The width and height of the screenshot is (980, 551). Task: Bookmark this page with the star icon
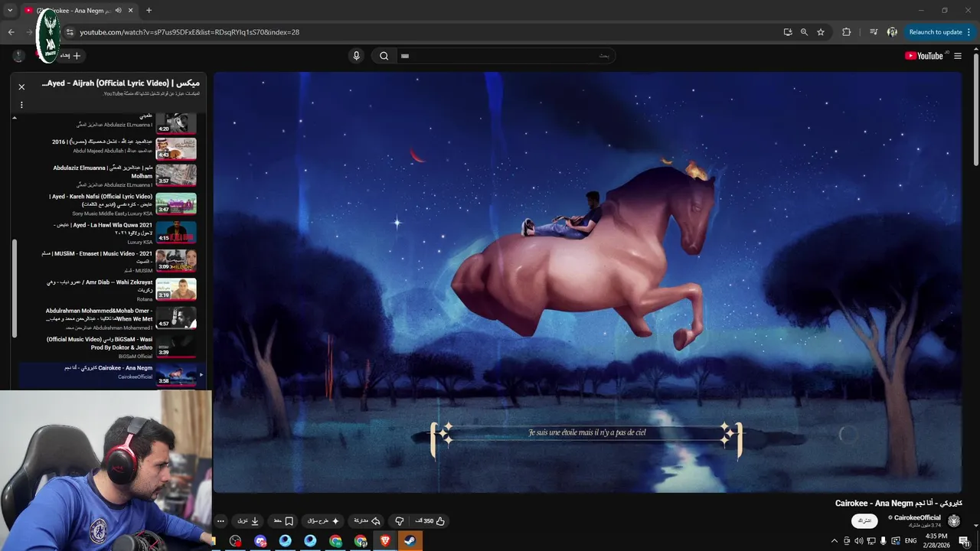pyautogui.click(x=821, y=32)
